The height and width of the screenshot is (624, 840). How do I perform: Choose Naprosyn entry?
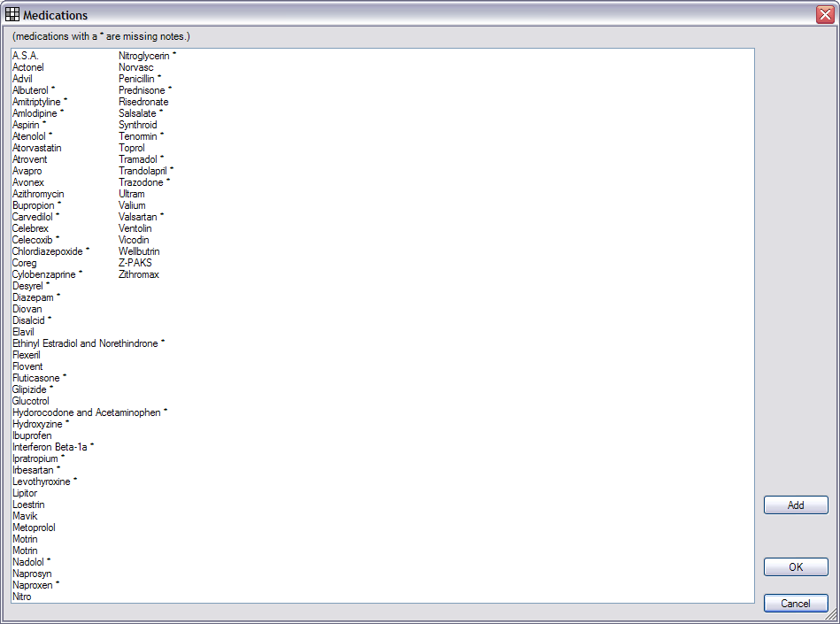(32, 574)
